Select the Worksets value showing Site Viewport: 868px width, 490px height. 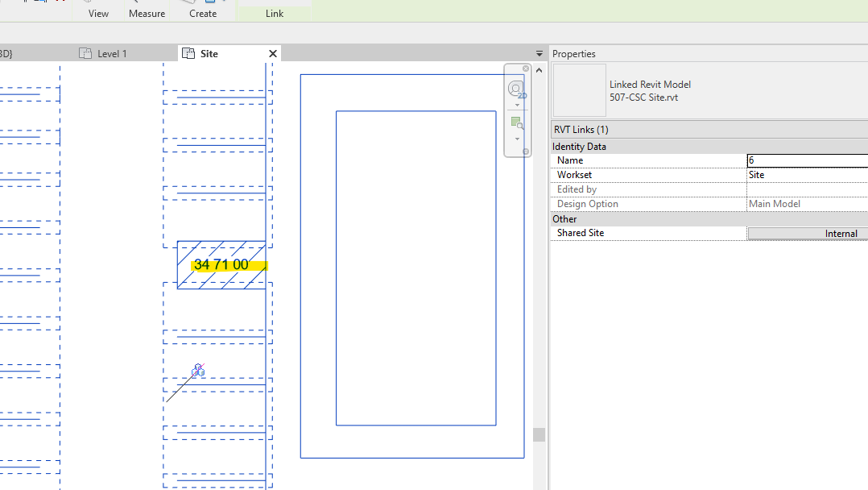coord(805,174)
